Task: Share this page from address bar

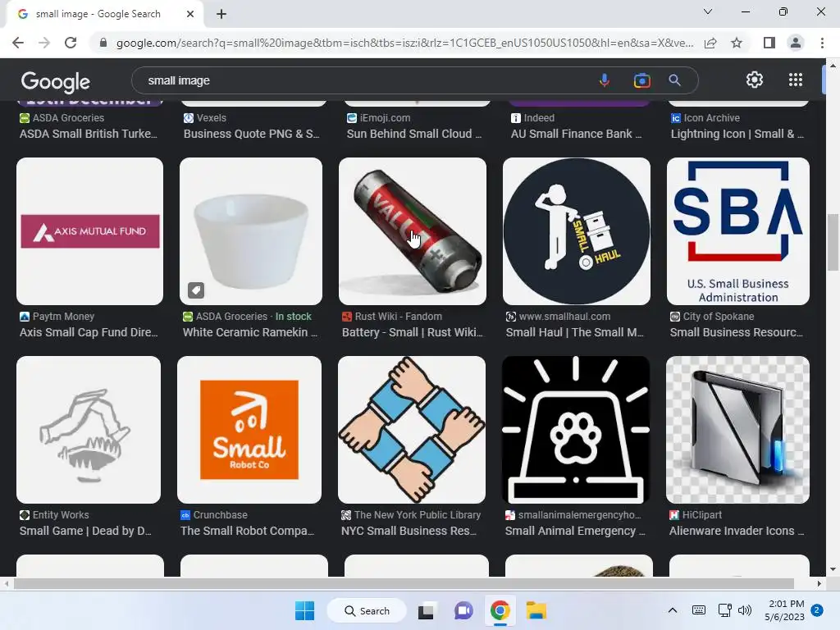Action: point(710,43)
